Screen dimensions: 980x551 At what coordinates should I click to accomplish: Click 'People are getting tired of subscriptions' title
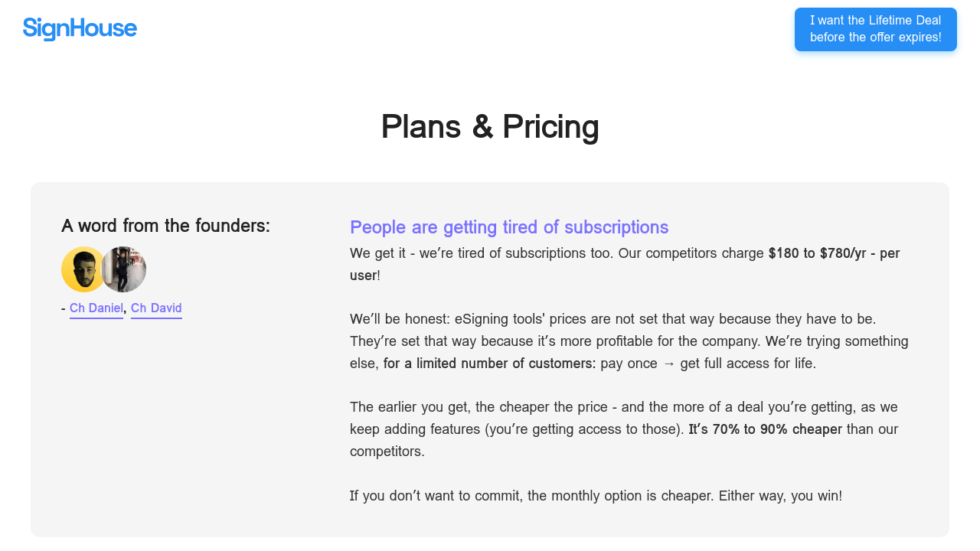[509, 227]
